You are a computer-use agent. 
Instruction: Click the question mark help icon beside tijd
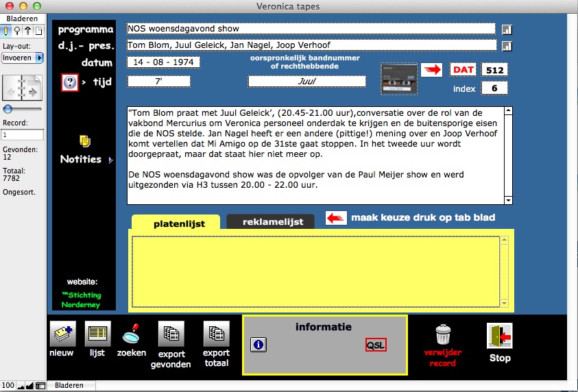[x=70, y=83]
